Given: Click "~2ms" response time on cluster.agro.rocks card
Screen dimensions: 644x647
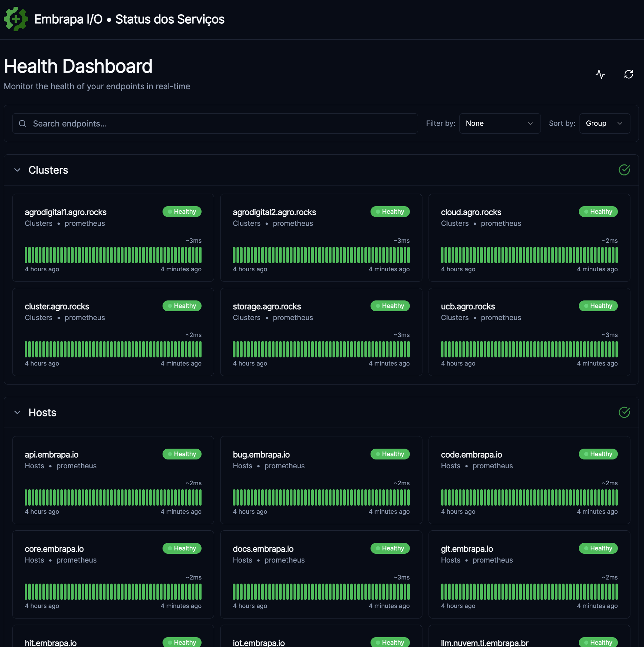Looking at the screenshot, I should pos(193,335).
